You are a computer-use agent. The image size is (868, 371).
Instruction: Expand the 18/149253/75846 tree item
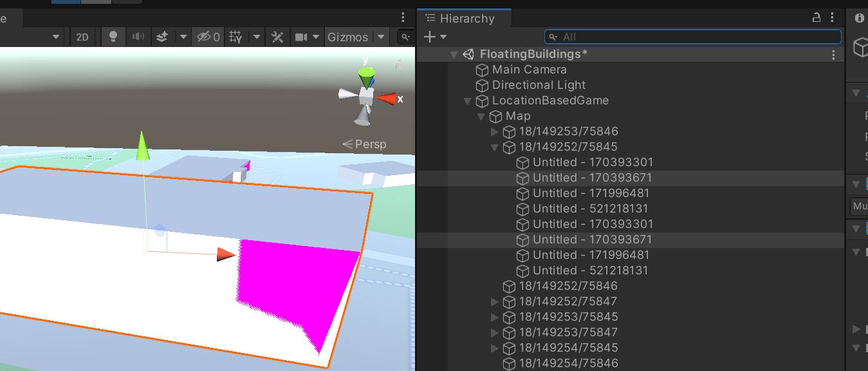coord(494,131)
